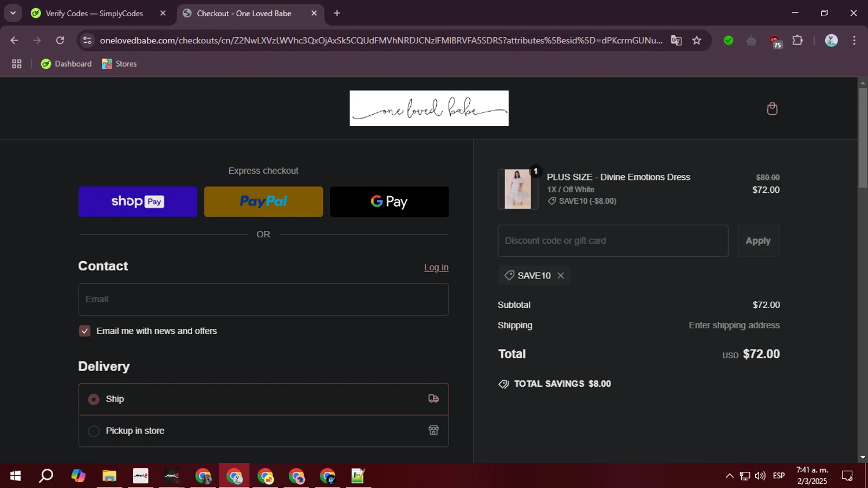Open the apps grid in bookmarks bar
Image resolution: width=868 pixels, height=488 pixels.
point(17,64)
